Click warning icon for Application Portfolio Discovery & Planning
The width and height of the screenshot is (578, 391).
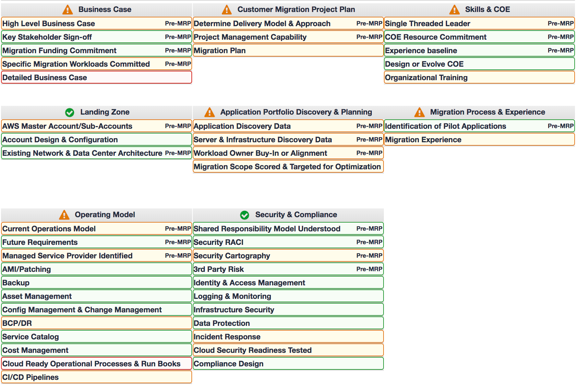pos(209,112)
